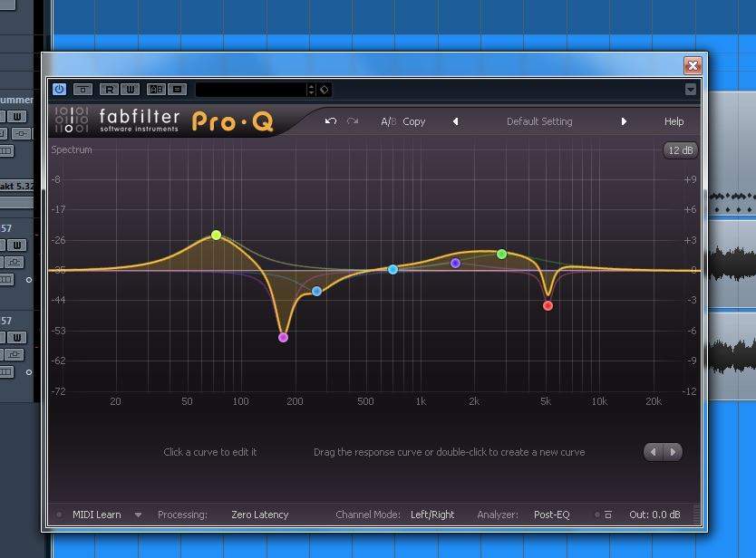Click the plugin window layout icon
This screenshot has height=558, width=756.
(82, 89)
